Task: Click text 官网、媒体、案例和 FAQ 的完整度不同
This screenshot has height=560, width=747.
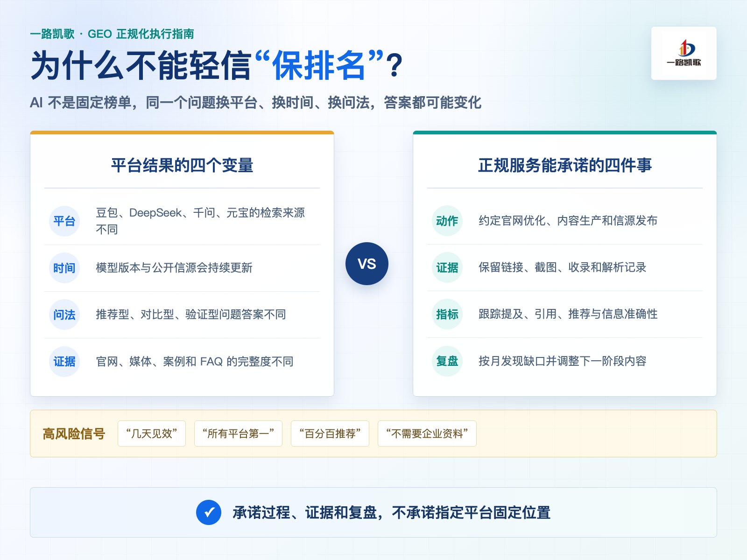Action: point(195,362)
